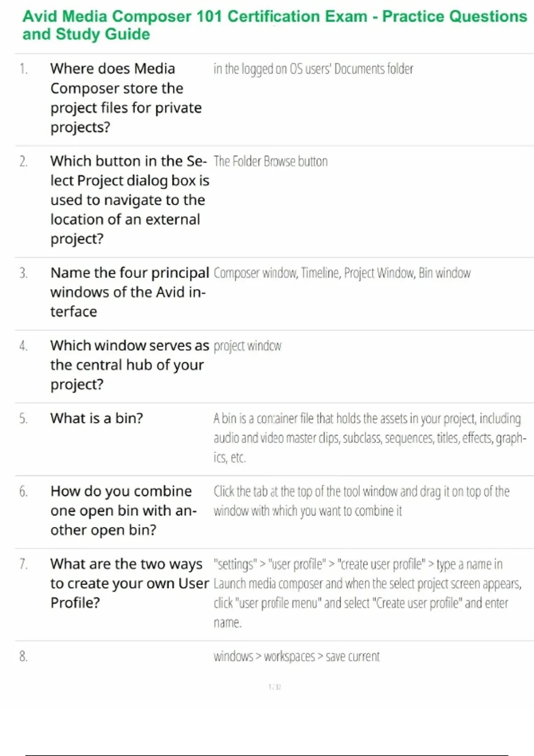Click the "settings" > "user profile" answer line
Screen dimensions: 534x756
pyautogui.click(x=358, y=564)
